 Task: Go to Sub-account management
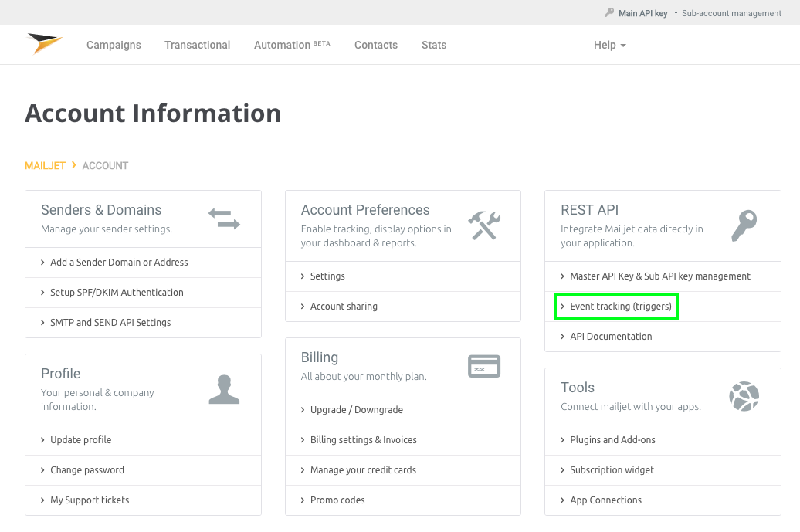(x=731, y=13)
